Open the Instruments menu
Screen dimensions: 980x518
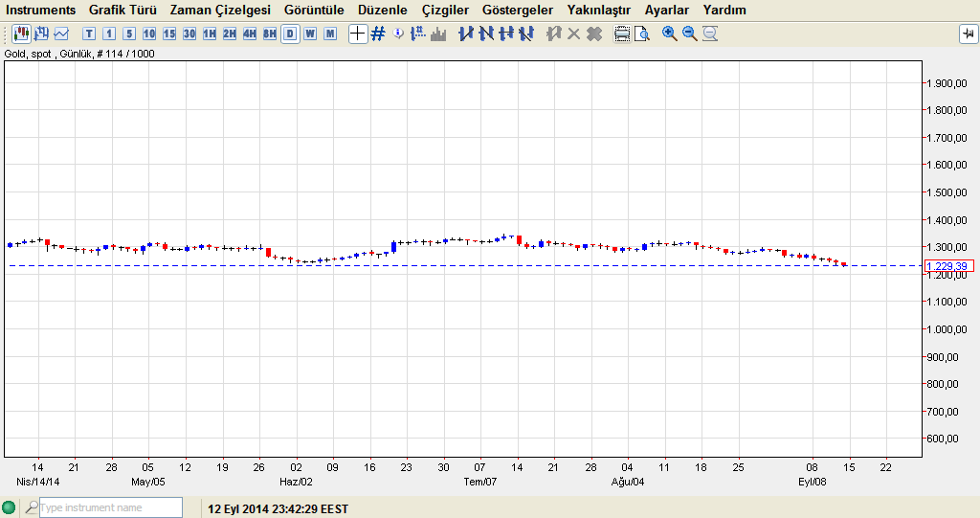coord(40,10)
